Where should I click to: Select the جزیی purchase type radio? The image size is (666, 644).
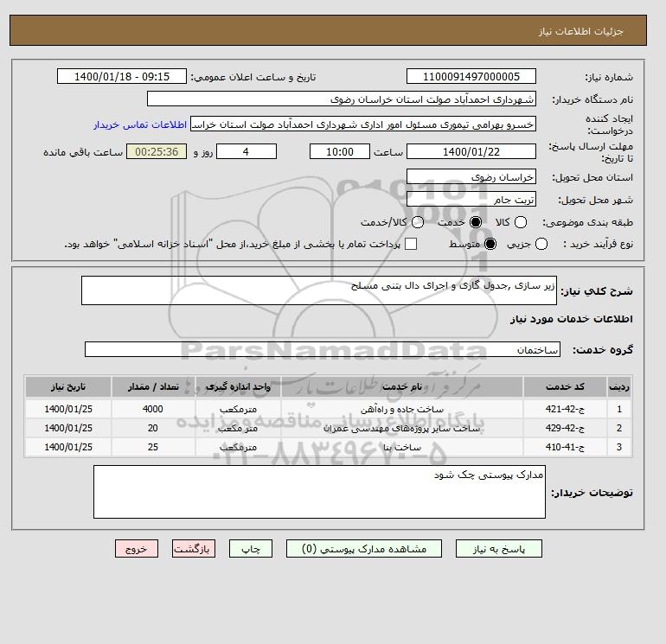coord(541,244)
